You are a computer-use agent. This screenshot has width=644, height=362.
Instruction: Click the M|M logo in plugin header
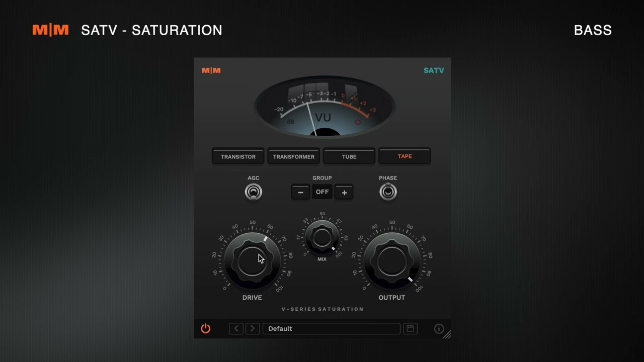pos(211,70)
